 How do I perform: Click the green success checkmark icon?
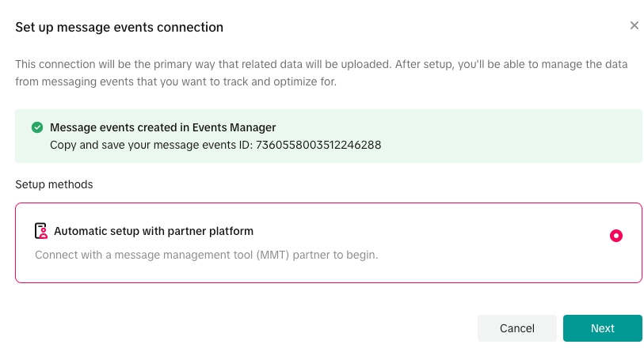[37, 127]
